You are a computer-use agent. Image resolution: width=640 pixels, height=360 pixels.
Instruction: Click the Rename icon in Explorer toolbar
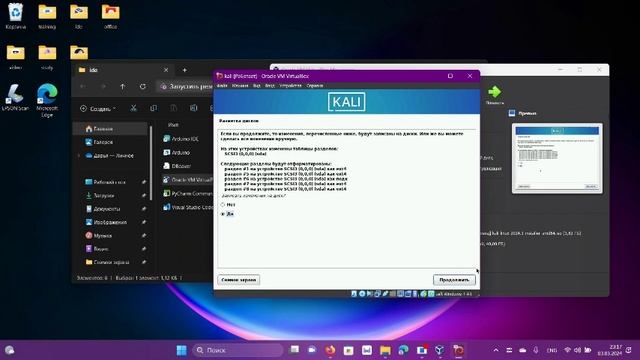click(x=193, y=108)
